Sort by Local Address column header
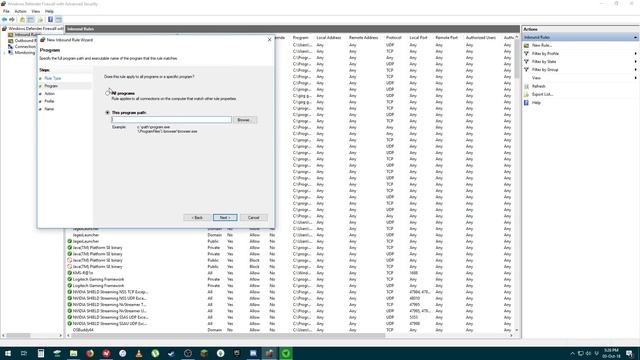The image size is (640, 360). [329, 38]
